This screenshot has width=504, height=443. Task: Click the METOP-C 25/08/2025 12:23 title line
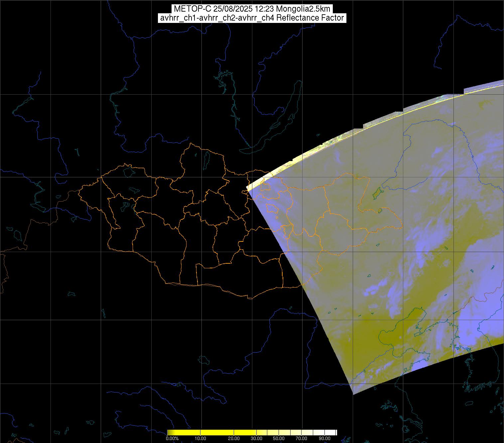point(252,9)
